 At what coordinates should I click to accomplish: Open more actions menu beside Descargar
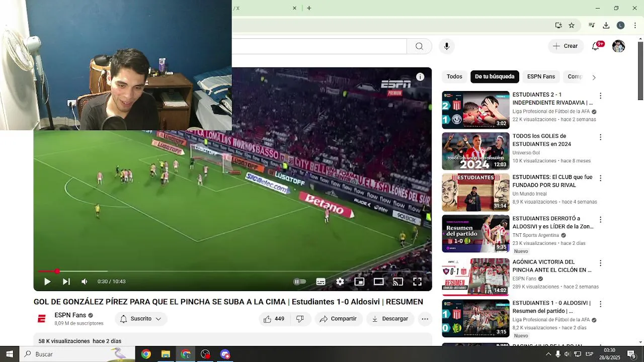425,319
